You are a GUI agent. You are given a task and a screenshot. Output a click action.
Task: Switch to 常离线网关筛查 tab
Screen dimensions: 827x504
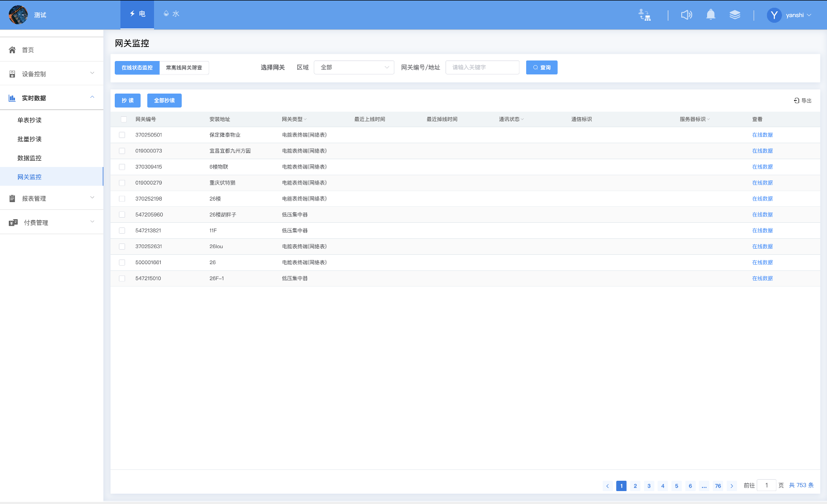(184, 68)
